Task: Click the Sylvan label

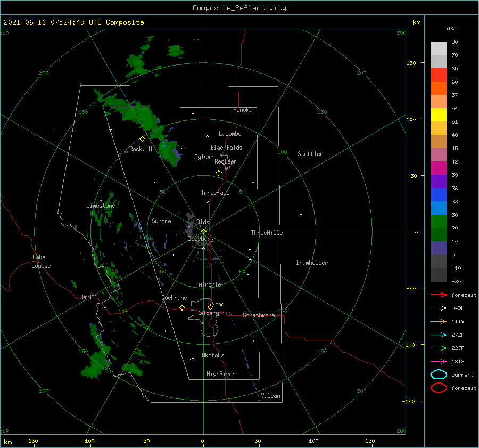Action: click(x=204, y=157)
